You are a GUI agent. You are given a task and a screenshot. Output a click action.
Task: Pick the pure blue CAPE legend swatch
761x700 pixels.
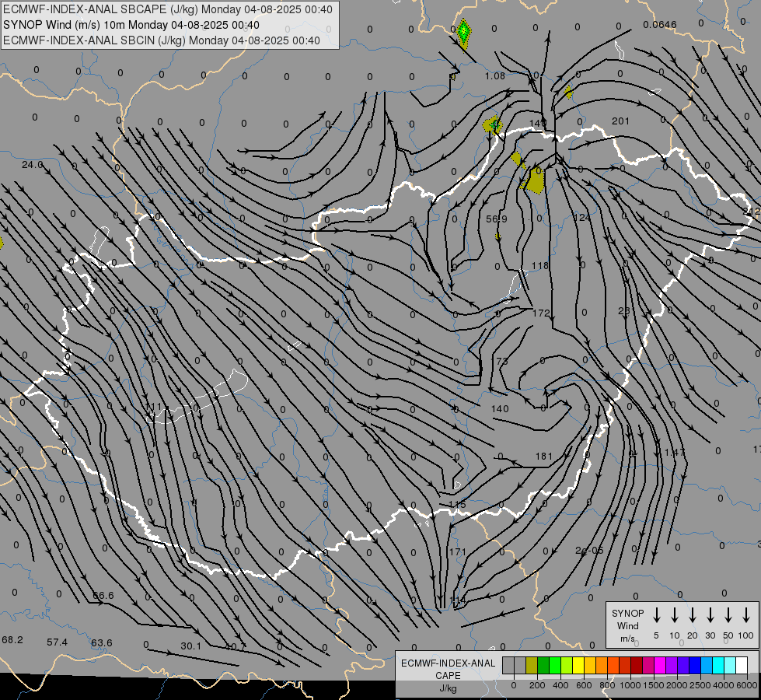695,665
